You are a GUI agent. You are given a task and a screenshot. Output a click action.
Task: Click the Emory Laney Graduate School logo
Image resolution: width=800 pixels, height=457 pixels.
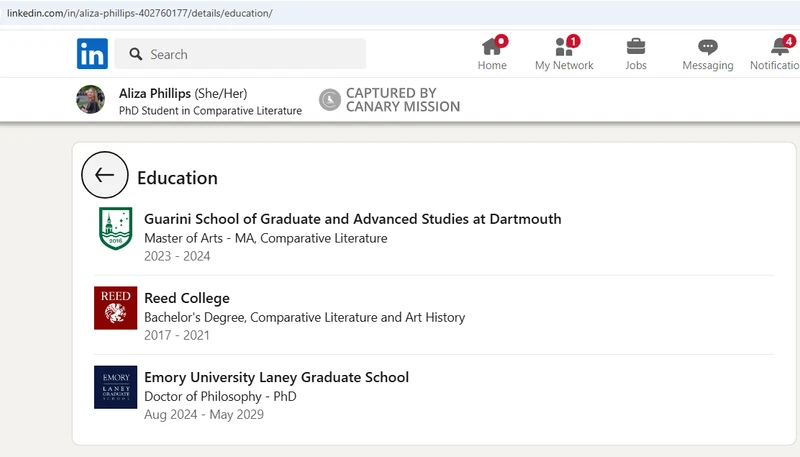point(115,387)
